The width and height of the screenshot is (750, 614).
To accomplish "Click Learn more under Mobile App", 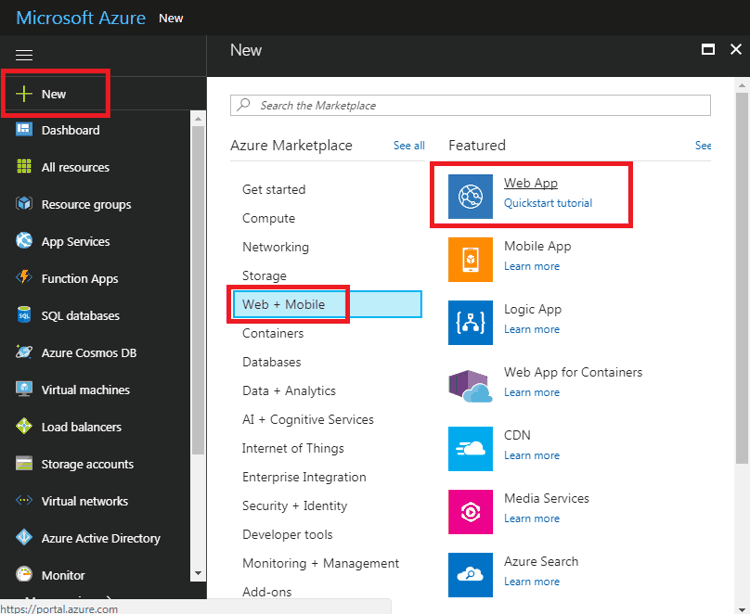I will coord(531,266).
